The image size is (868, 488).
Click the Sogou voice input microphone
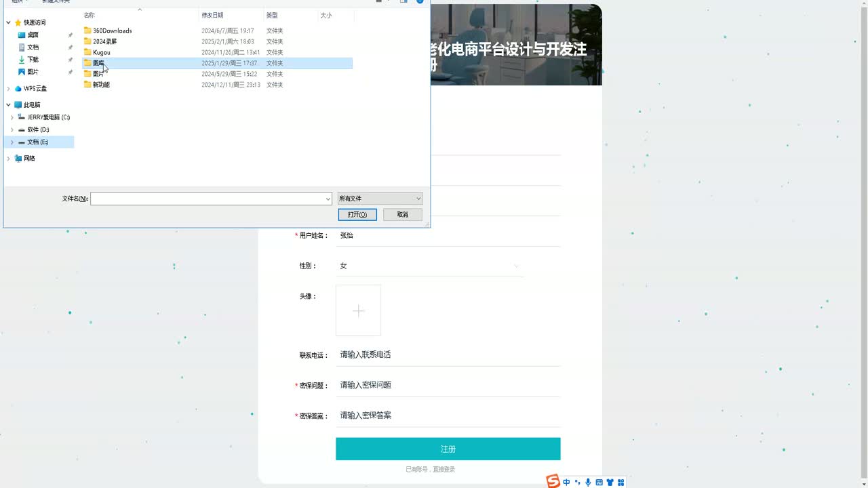click(x=588, y=483)
